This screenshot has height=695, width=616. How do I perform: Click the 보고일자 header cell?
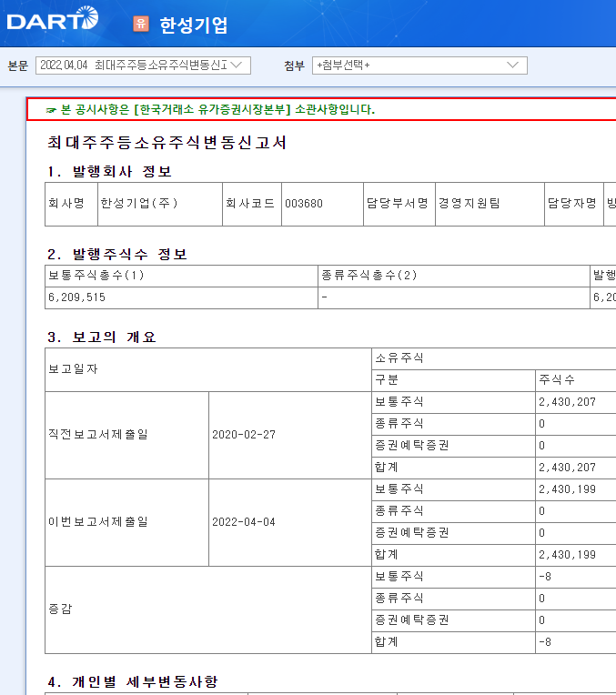pos(208,369)
